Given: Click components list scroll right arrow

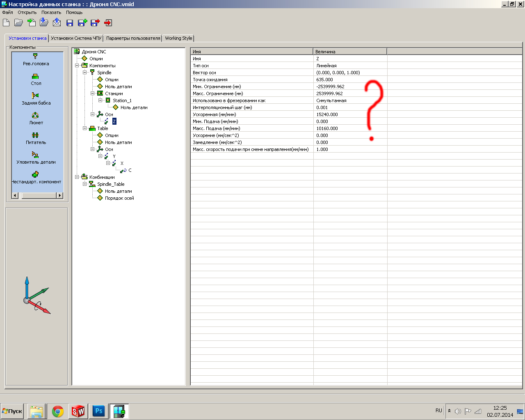Looking at the screenshot, I should [x=60, y=196].
